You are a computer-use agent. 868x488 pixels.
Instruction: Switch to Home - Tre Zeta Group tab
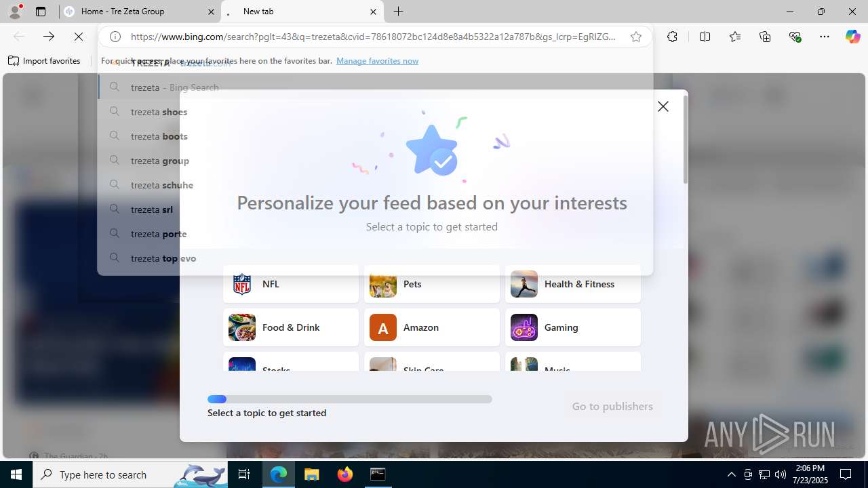[140, 12]
